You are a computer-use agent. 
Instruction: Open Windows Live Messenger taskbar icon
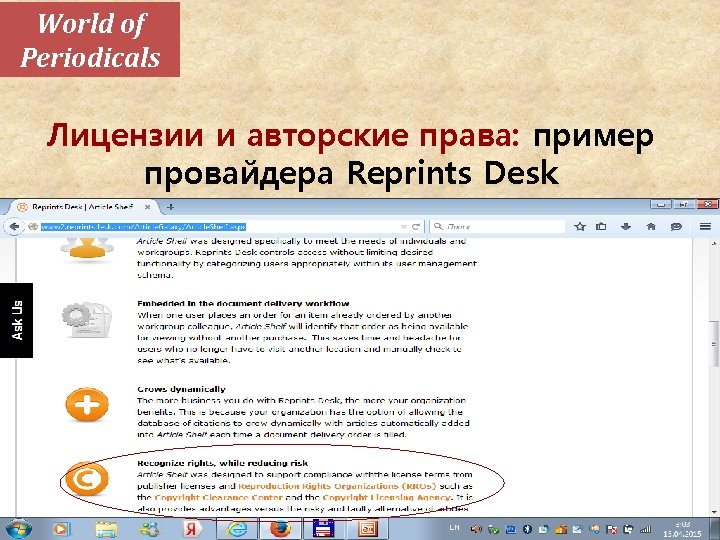[150, 529]
